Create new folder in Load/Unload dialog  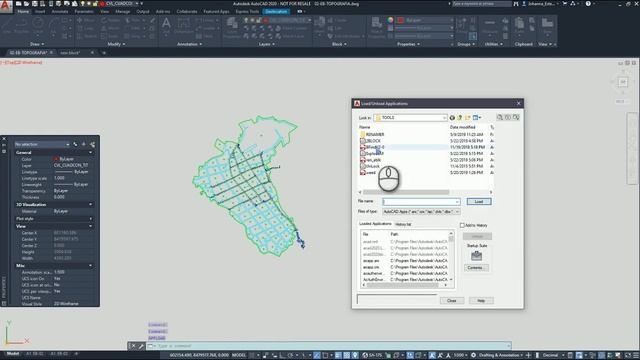point(468,118)
